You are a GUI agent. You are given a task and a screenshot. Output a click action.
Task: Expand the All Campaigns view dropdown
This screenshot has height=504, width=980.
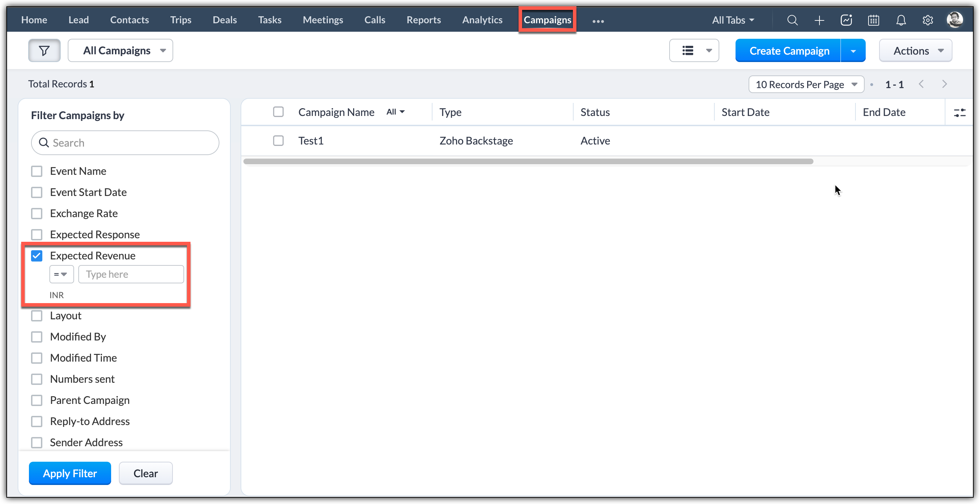pos(120,50)
